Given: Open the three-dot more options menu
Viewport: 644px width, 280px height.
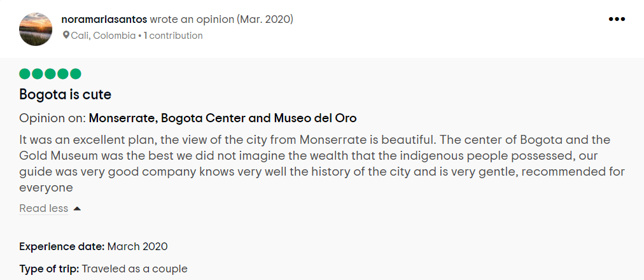Looking at the screenshot, I should point(617,19).
